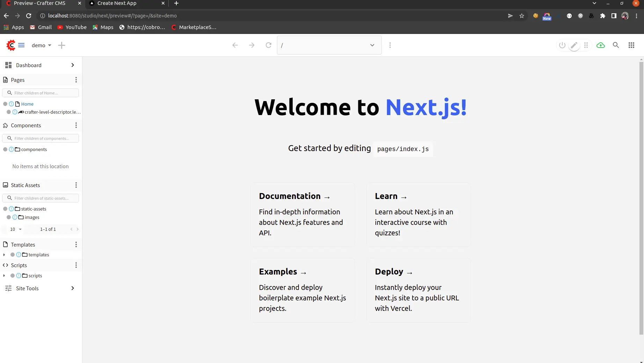The height and width of the screenshot is (363, 644).
Task: Toggle the edit mode pencil switch
Action: click(x=574, y=45)
